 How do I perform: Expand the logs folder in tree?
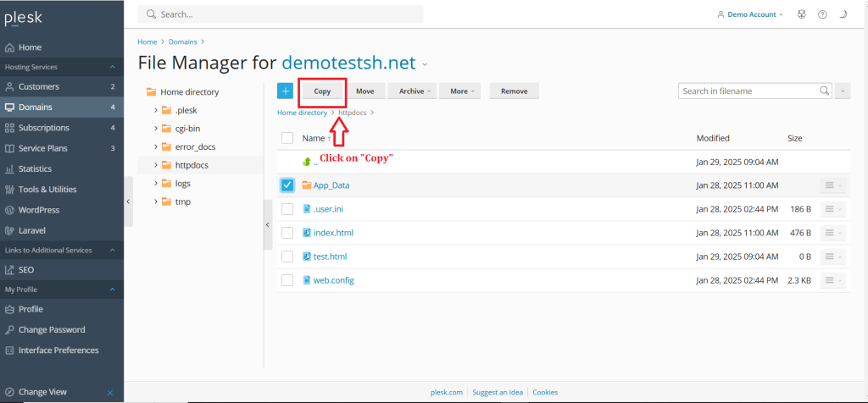[156, 184]
